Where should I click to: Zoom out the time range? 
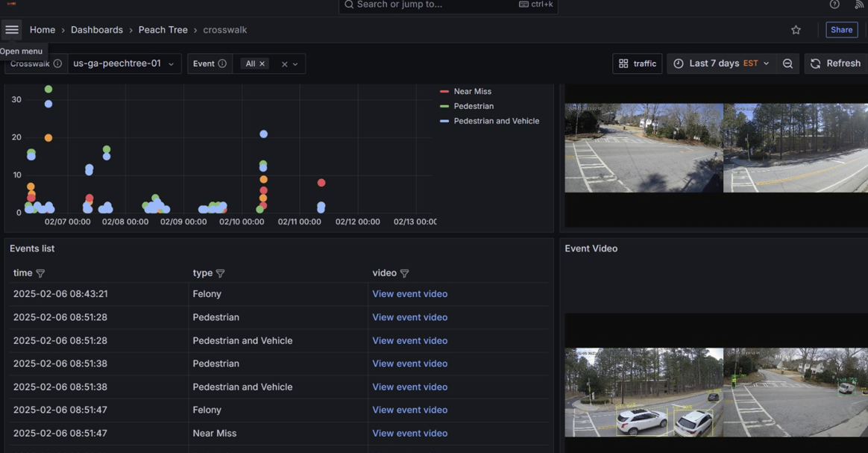[787, 63]
